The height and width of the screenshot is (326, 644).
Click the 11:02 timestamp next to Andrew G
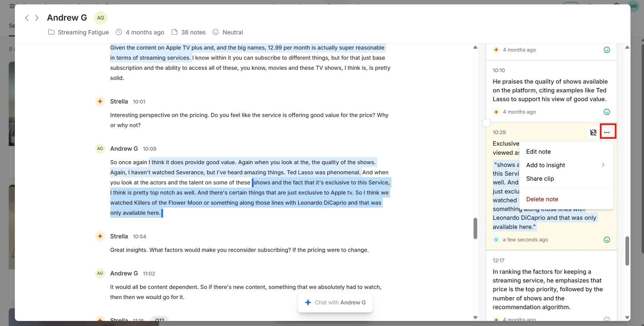click(149, 273)
